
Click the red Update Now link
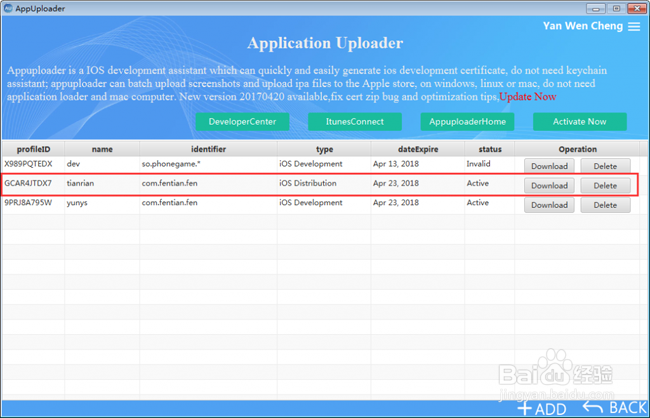pos(528,97)
